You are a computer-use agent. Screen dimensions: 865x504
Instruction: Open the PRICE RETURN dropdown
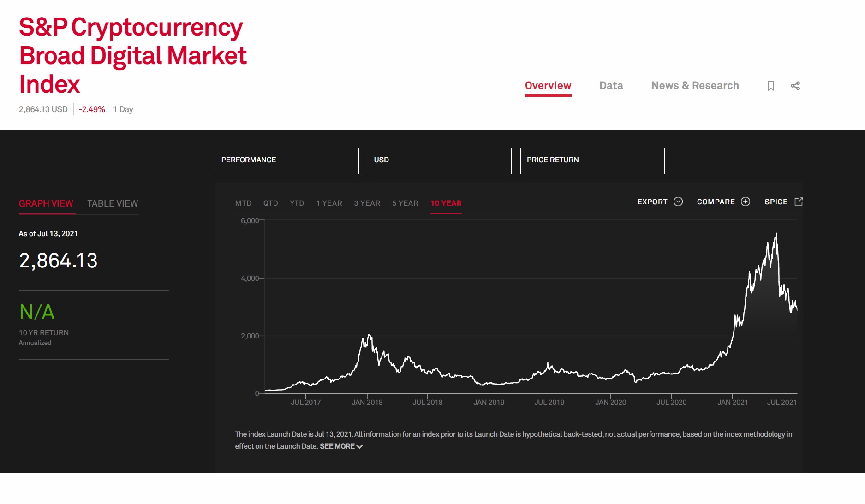pyautogui.click(x=592, y=161)
